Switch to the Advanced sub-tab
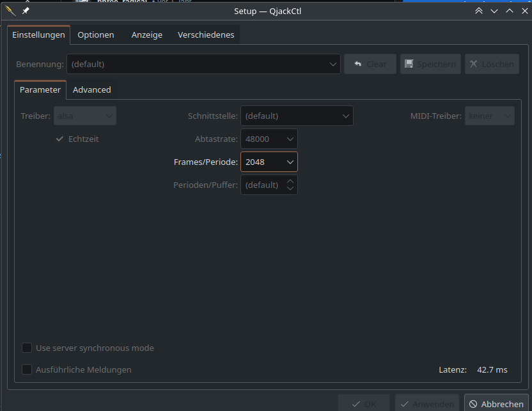Image resolution: width=532 pixels, height=411 pixels. [x=92, y=90]
